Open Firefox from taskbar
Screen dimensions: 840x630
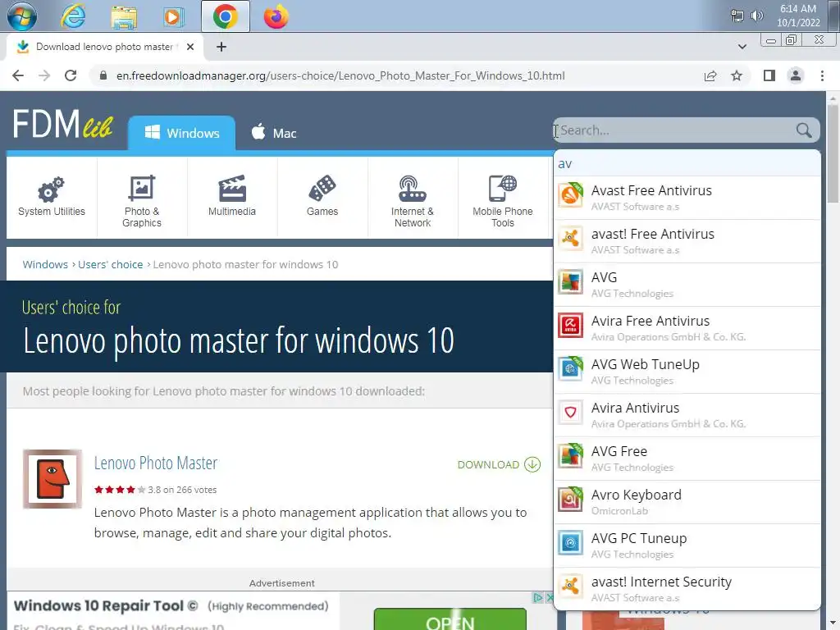point(276,16)
